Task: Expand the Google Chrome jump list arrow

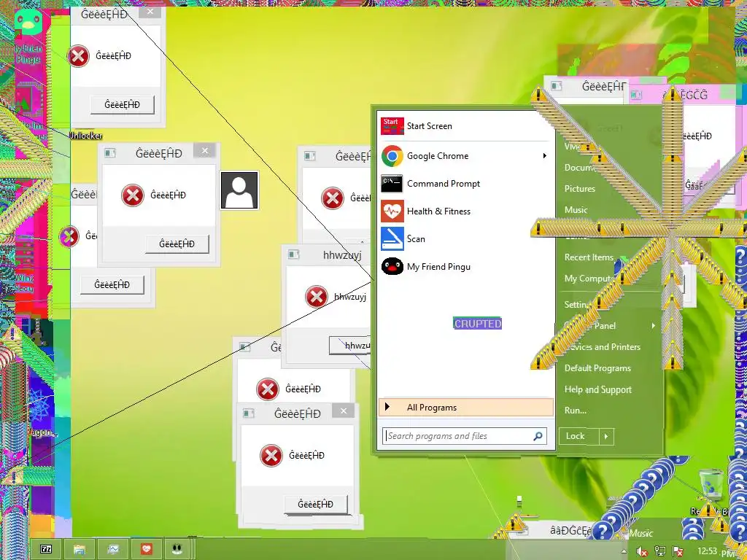Action: [x=544, y=156]
